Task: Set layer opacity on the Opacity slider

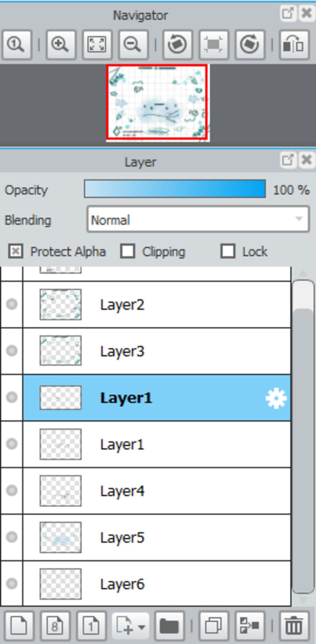Action: (175, 189)
